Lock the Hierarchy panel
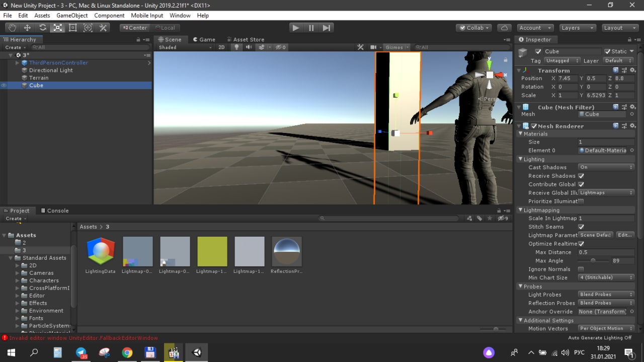This screenshot has width=644, height=362. (138, 40)
